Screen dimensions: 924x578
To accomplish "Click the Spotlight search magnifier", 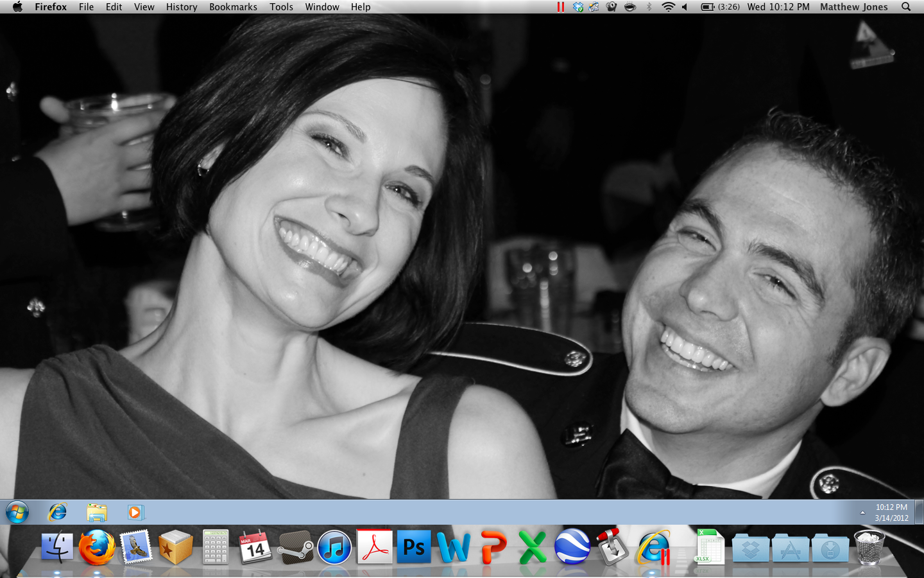I will pos(906,7).
